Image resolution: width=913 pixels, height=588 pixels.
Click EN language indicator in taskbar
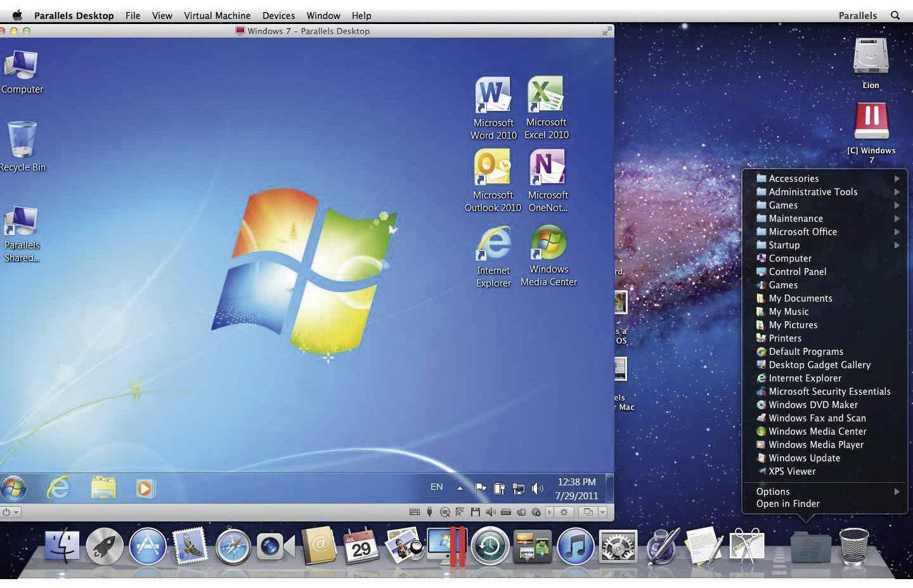tap(436, 487)
